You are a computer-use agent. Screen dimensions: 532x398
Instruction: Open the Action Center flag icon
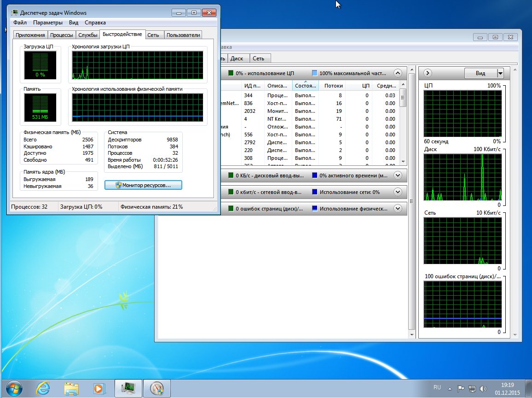[x=461, y=388]
